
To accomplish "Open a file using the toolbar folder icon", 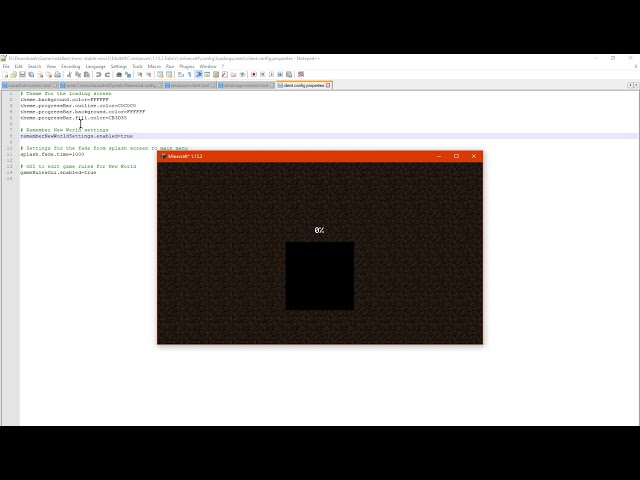I will point(14,75).
